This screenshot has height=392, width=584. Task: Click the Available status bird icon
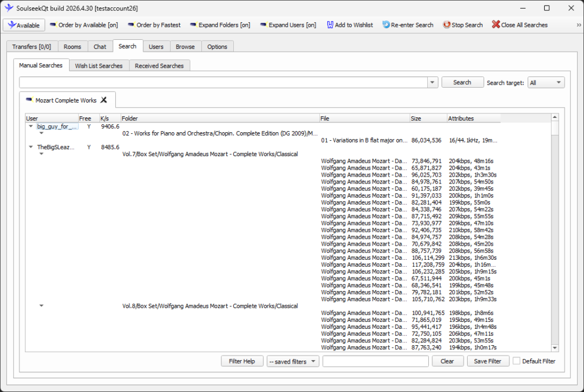click(x=12, y=25)
